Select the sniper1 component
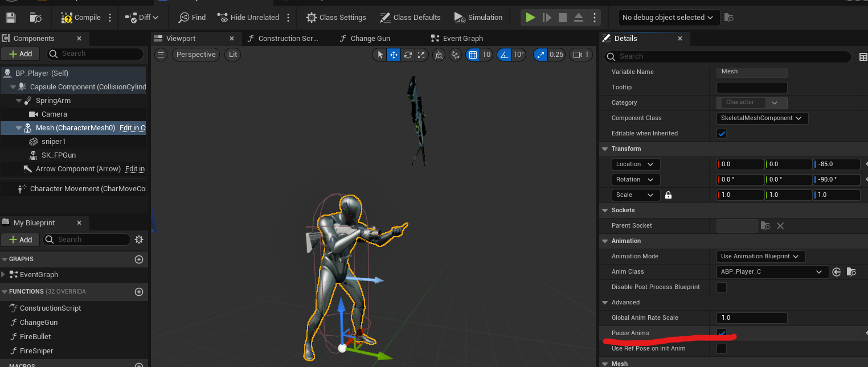868x367 pixels. 53,142
